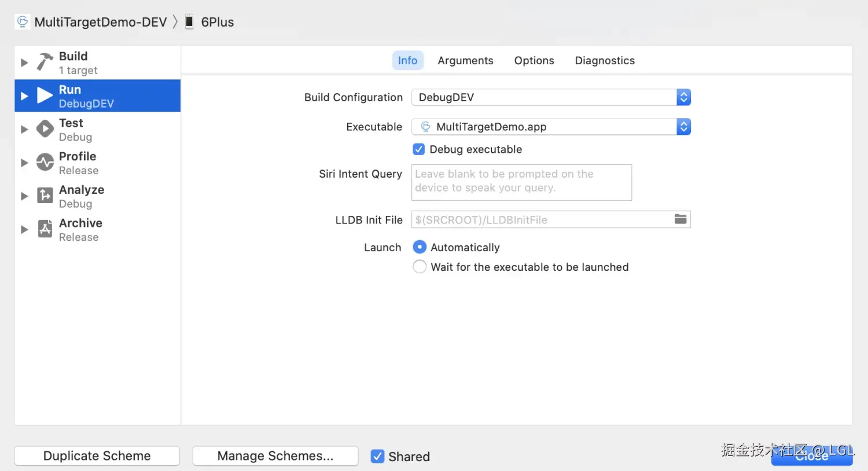The image size is (868, 471).
Task: Click the MultiTargetDemo-DEV scheme icon
Action: click(x=23, y=22)
